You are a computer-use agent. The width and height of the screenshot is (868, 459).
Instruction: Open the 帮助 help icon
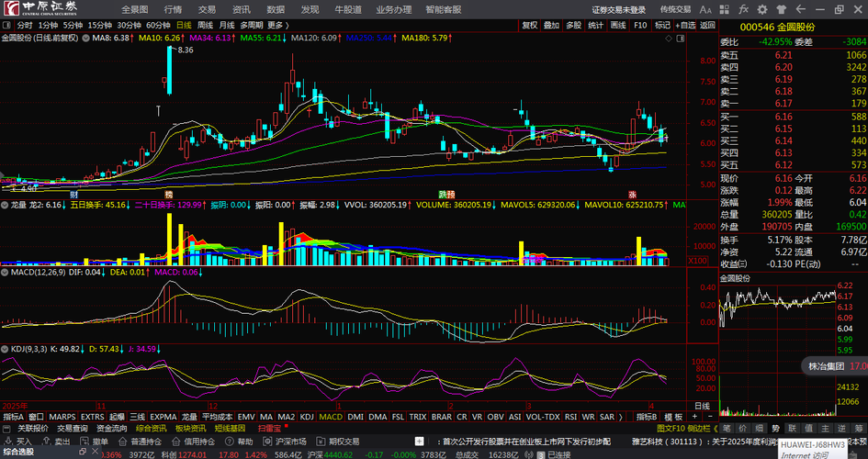pos(231,442)
